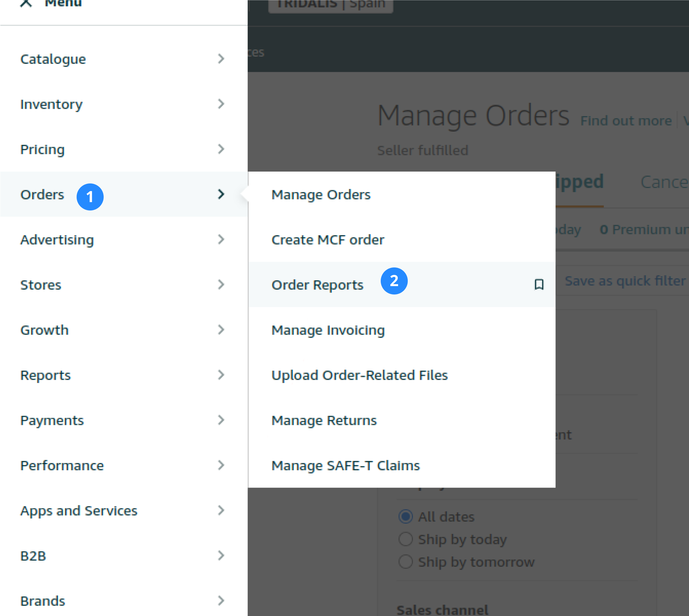Expand the Inventory submenu chevron

221,104
